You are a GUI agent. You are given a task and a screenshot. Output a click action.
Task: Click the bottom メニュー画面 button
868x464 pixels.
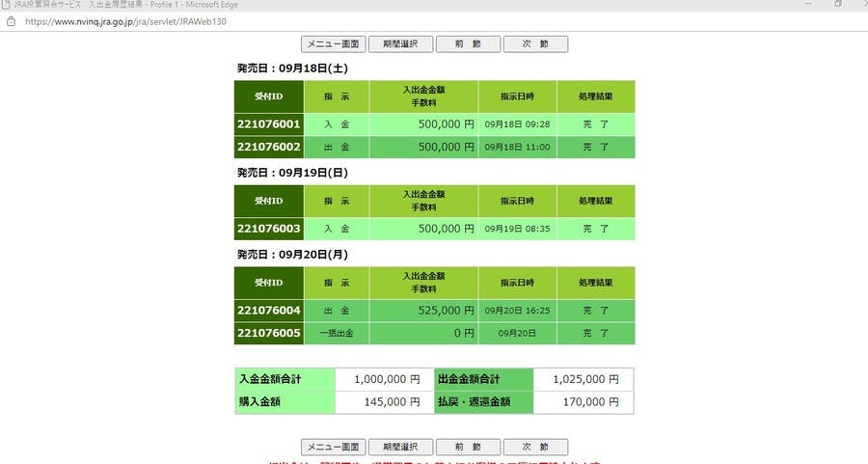tap(333, 448)
